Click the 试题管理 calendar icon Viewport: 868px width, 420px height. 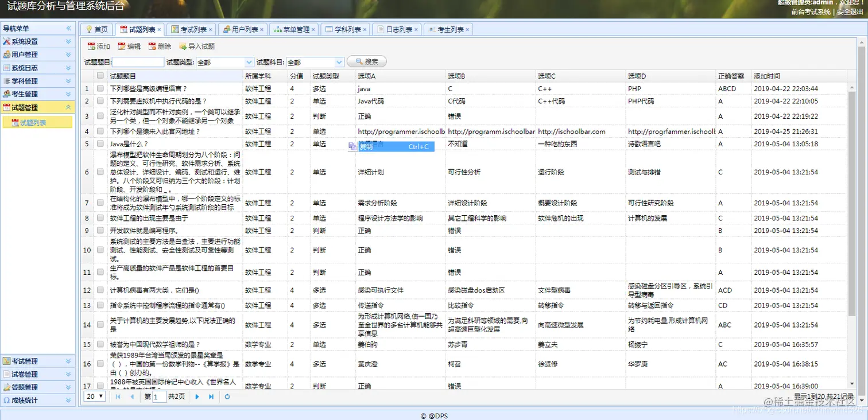click(x=6, y=107)
